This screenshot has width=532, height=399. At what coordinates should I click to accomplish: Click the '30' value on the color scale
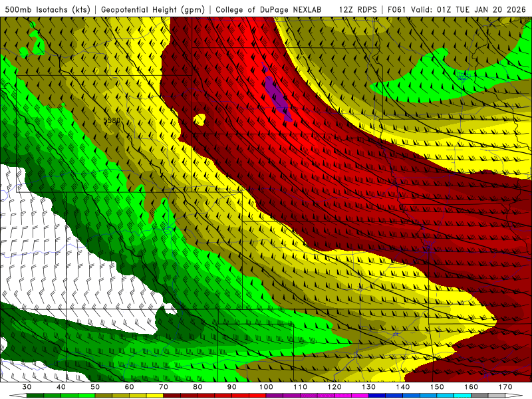coord(27,387)
